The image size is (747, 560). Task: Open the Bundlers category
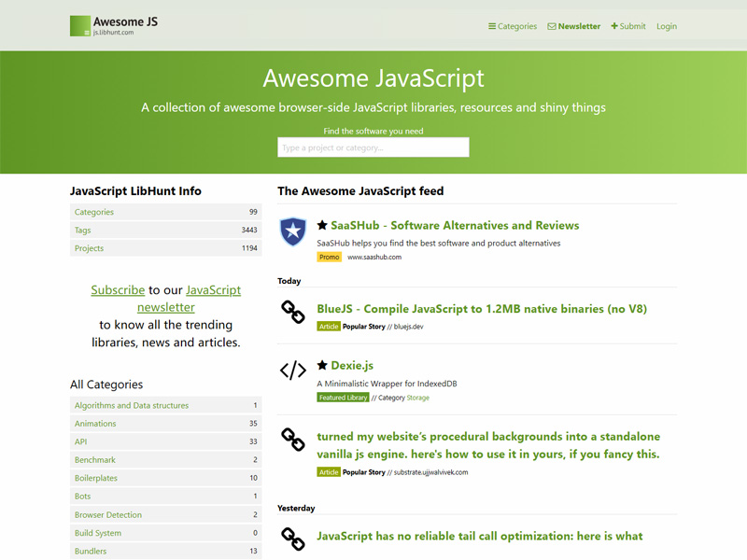166,551
